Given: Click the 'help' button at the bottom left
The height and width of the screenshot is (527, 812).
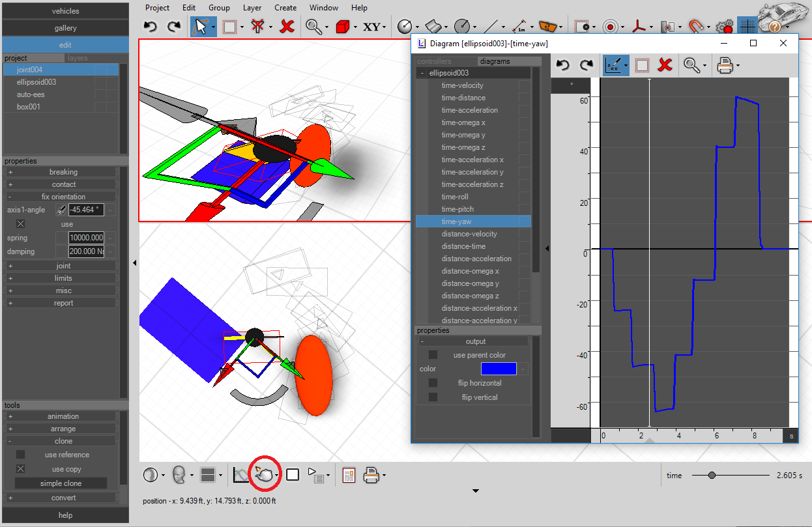Looking at the screenshot, I should (x=65, y=515).
